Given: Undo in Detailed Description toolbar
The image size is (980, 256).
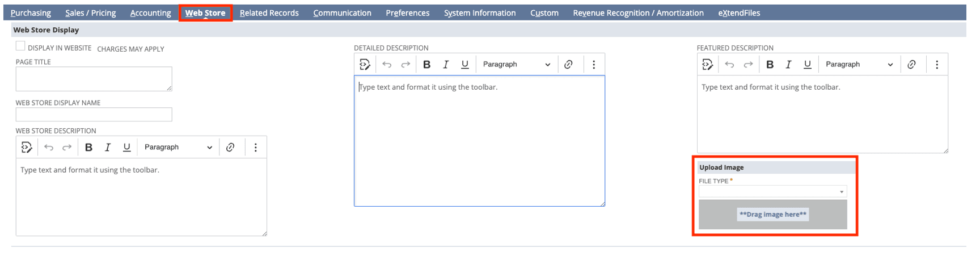Looking at the screenshot, I should pyautogui.click(x=387, y=65).
